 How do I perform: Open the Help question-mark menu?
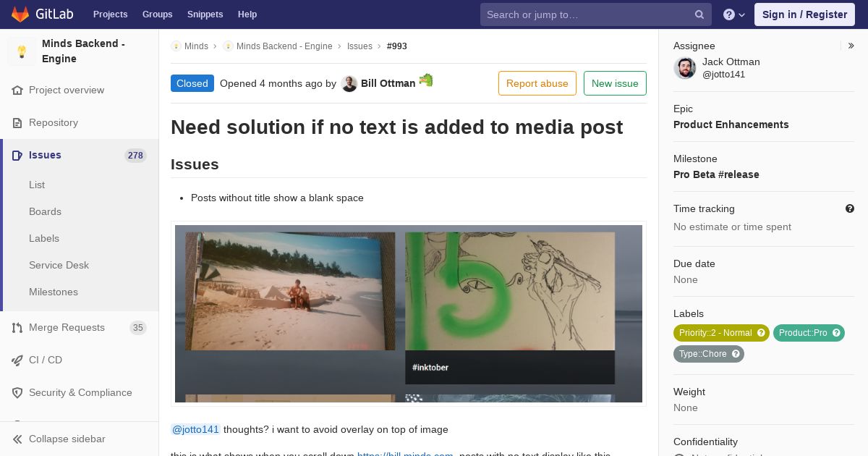[x=734, y=14]
